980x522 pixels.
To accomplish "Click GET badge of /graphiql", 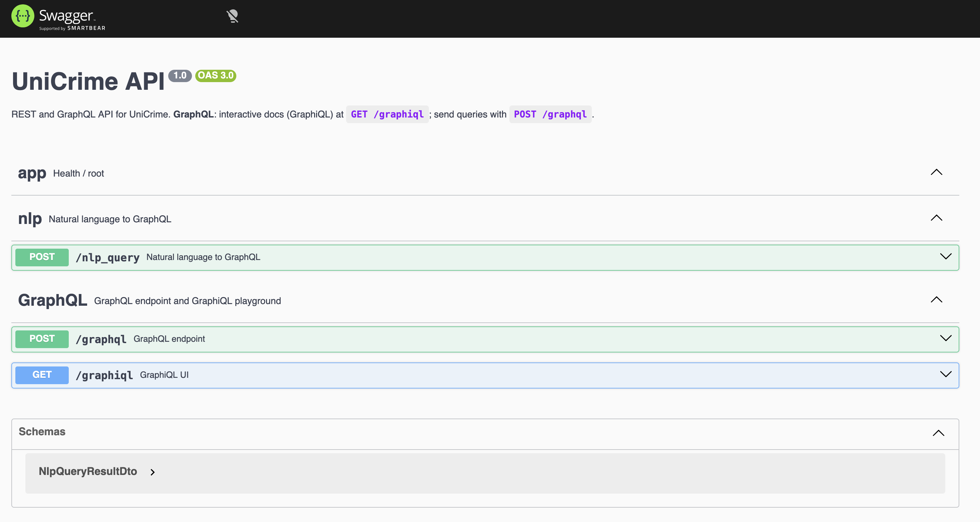I will [42, 375].
